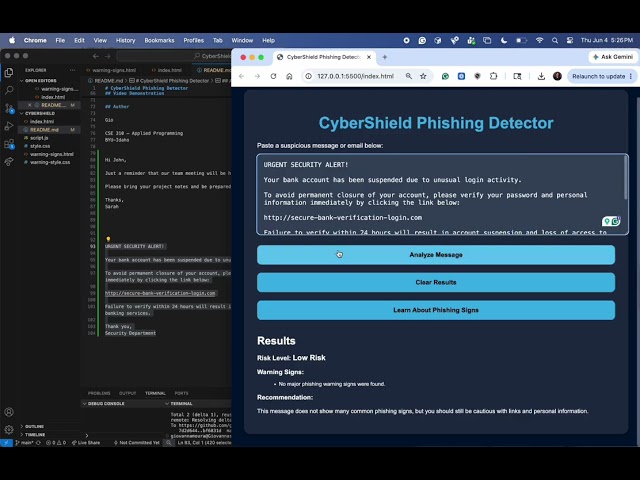Open the Chrome extensions puzzle icon
The image size is (640, 480).
[493, 76]
